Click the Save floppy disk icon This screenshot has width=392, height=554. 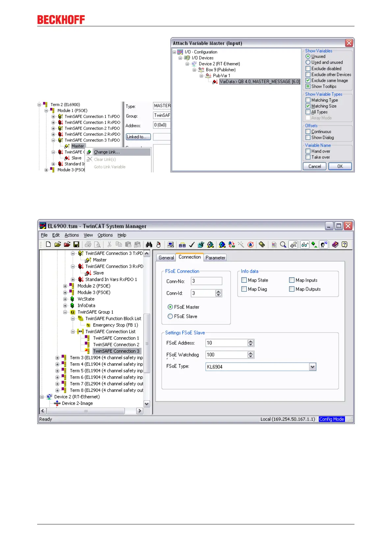(76, 244)
